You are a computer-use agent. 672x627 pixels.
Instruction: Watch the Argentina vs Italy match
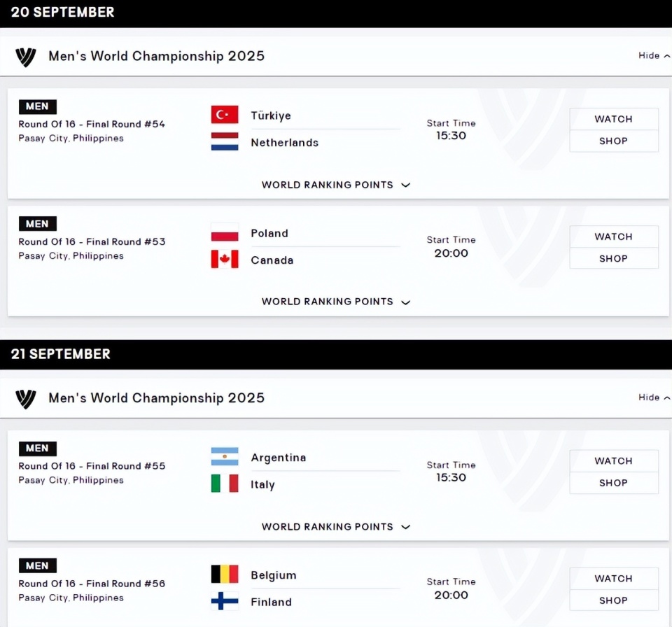[613, 460]
